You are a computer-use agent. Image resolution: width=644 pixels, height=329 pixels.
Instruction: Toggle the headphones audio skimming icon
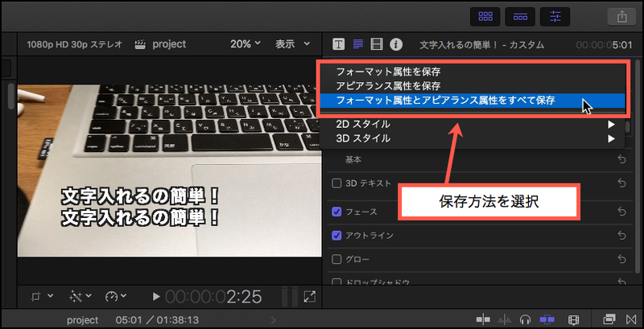click(526, 319)
